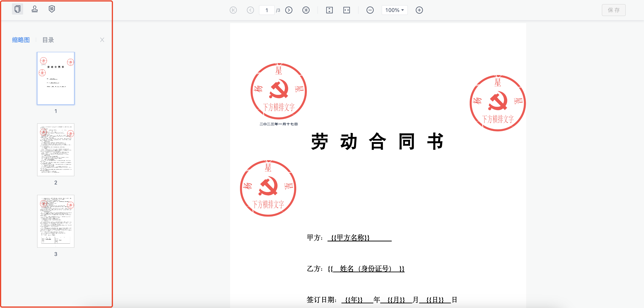Select page 2 thumbnail

(56, 150)
